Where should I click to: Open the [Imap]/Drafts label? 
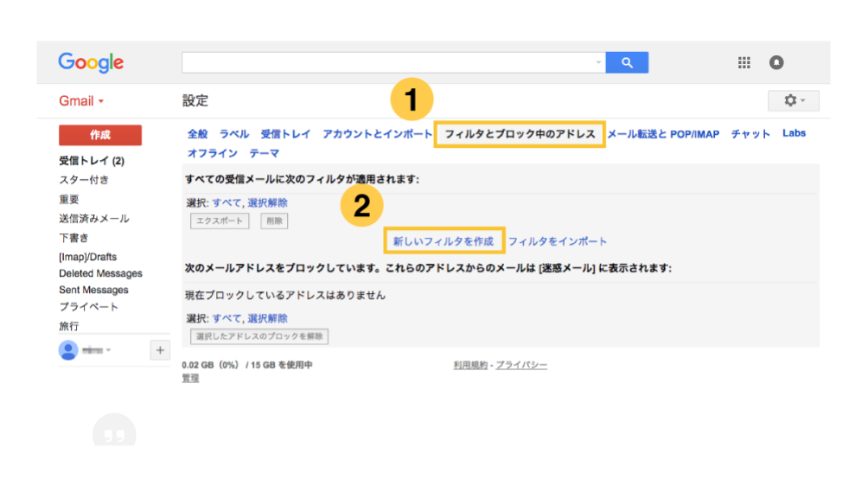point(88,257)
